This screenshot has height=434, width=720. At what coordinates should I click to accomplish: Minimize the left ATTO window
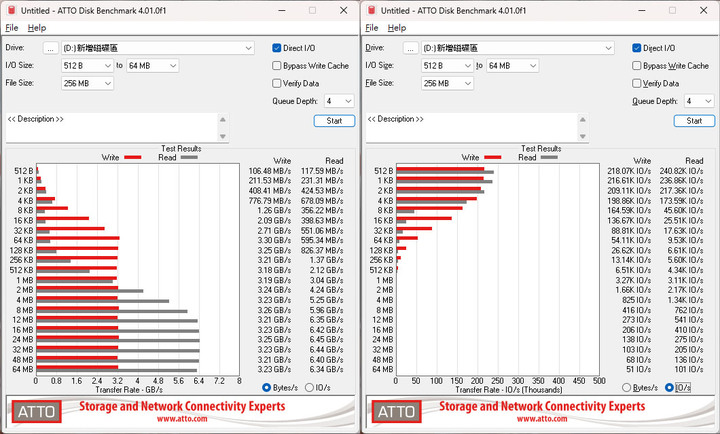pyautogui.click(x=282, y=10)
